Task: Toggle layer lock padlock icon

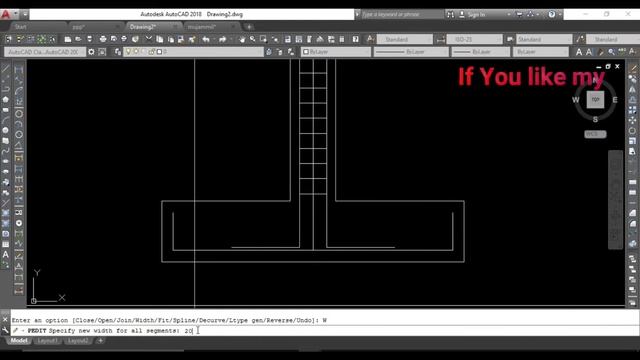Action: tap(151, 52)
